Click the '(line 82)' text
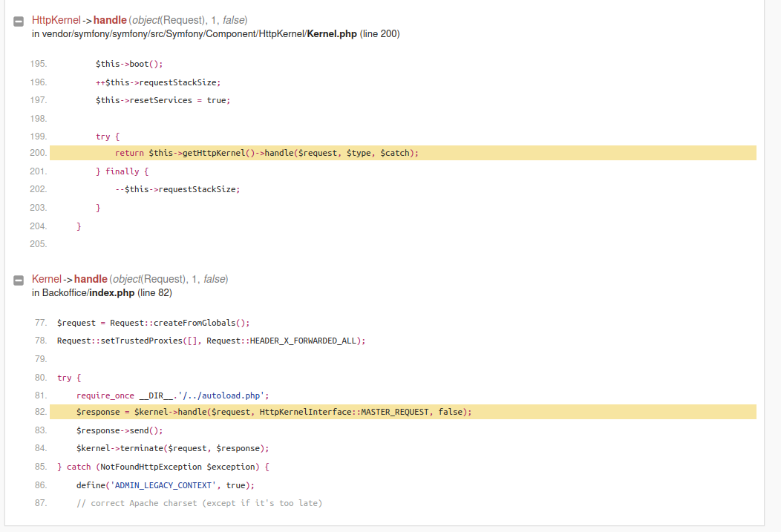The height and width of the screenshot is (532, 781). pyautogui.click(x=154, y=292)
